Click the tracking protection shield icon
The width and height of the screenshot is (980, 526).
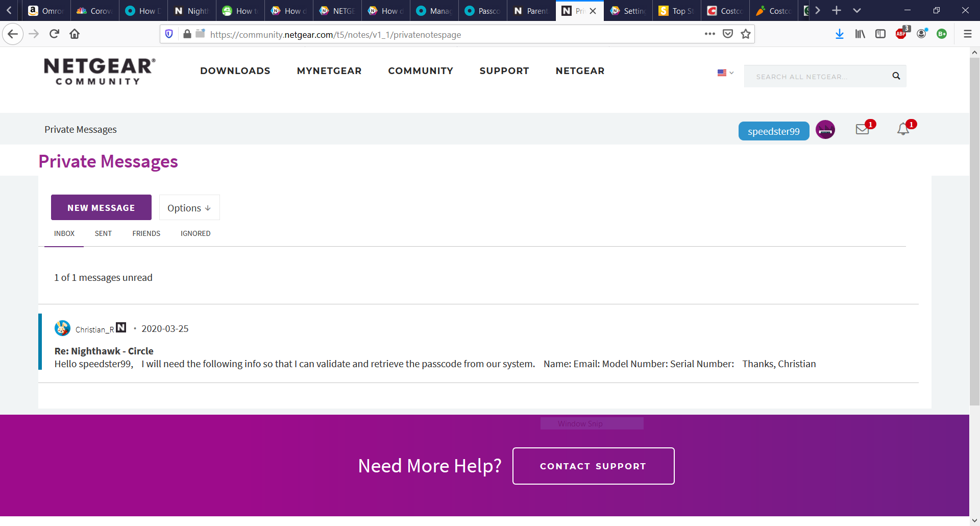[x=169, y=34]
